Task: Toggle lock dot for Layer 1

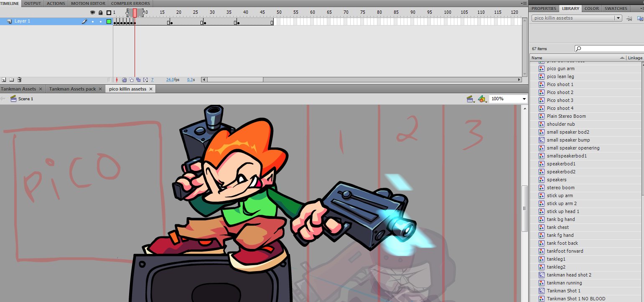Action: (x=100, y=21)
